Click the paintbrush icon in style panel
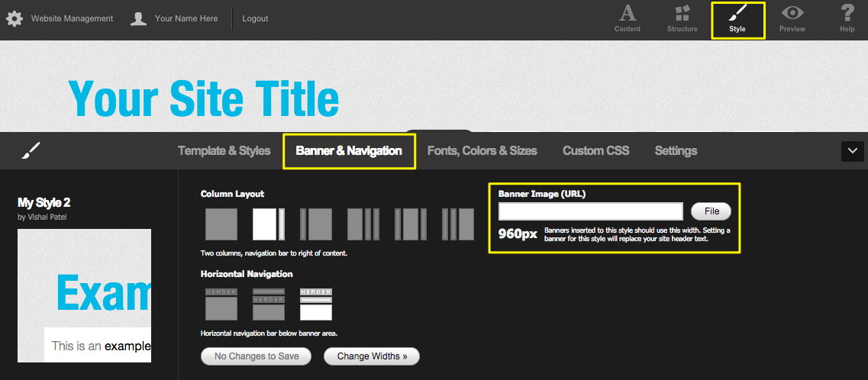Screen dimensions: 868x380 (x=31, y=150)
